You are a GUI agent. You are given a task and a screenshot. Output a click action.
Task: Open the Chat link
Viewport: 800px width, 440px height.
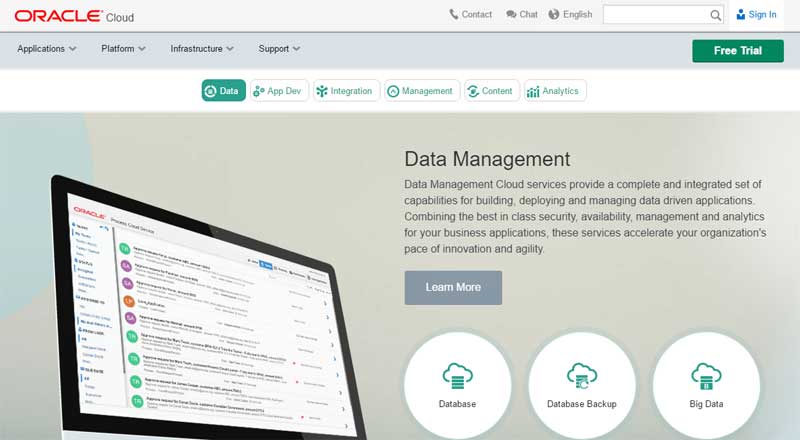[521, 14]
